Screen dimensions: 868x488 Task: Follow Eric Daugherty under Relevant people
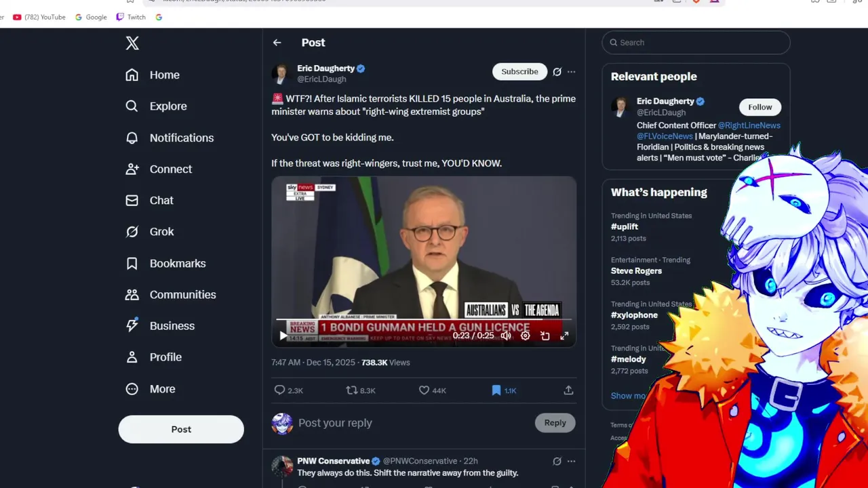(760, 107)
